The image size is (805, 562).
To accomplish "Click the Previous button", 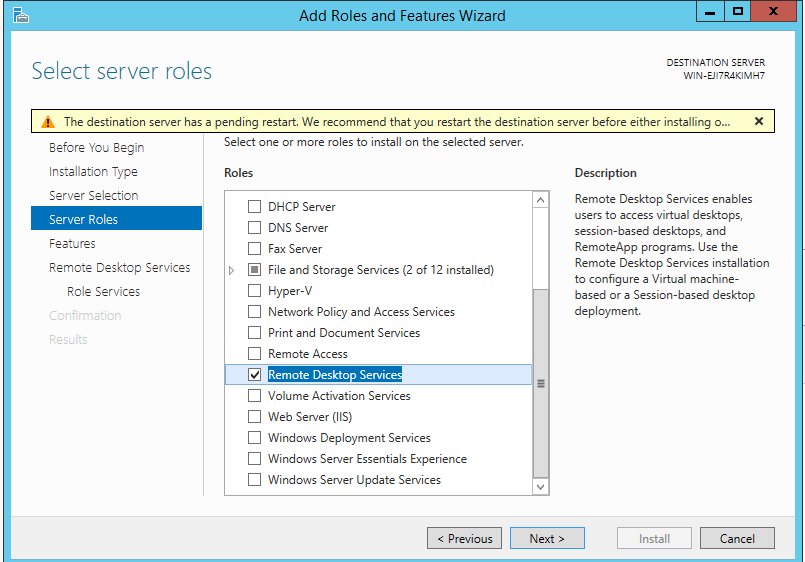I will point(464,538).
